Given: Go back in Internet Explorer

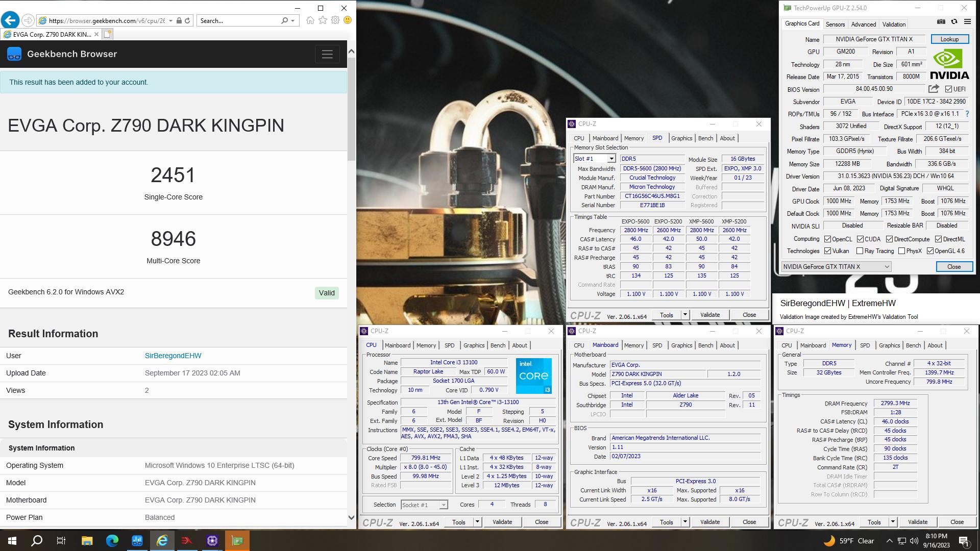Looking at the screenshot, I should [10, 20].
